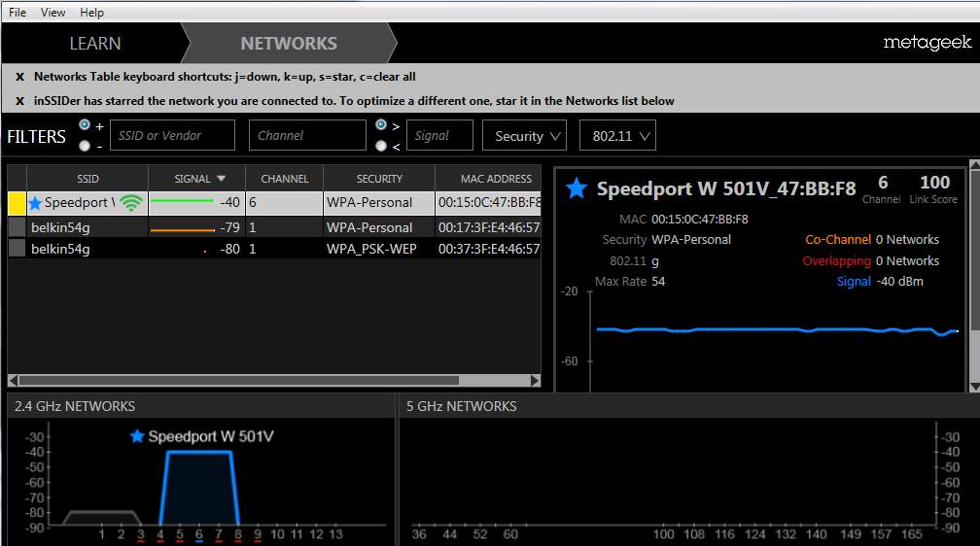This screenshot has height=546, width=980.
Task: Open the Help menu
Action: coord(91,13)
